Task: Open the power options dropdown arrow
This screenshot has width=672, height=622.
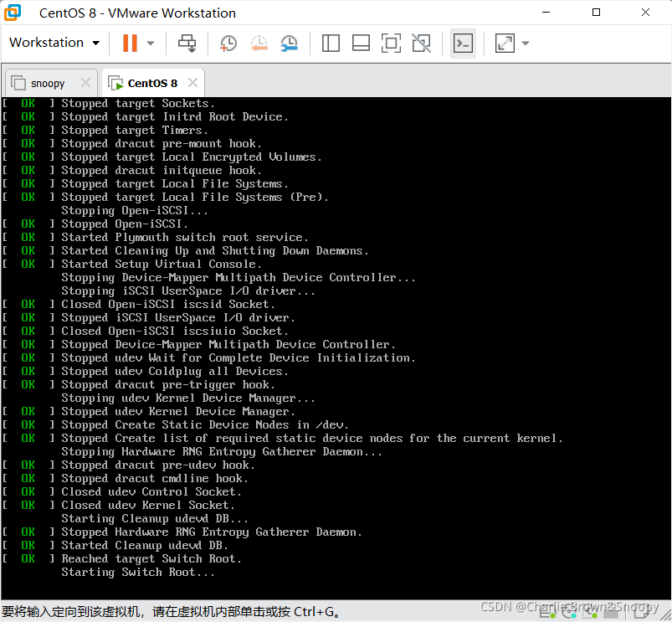Action: tap(151, 43)
